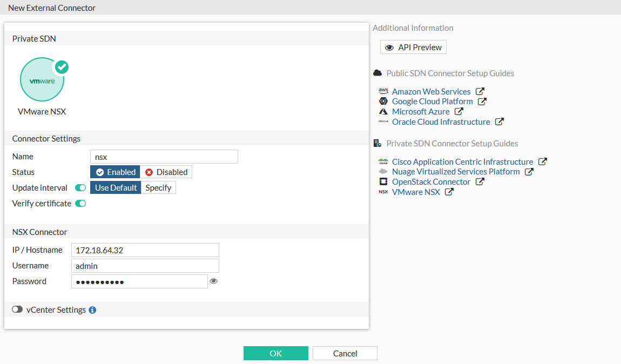Click Public SDN Connector Setup Guides heading
Screen dimensions: 621x364
pyautogui.click(x=450, y=73)
